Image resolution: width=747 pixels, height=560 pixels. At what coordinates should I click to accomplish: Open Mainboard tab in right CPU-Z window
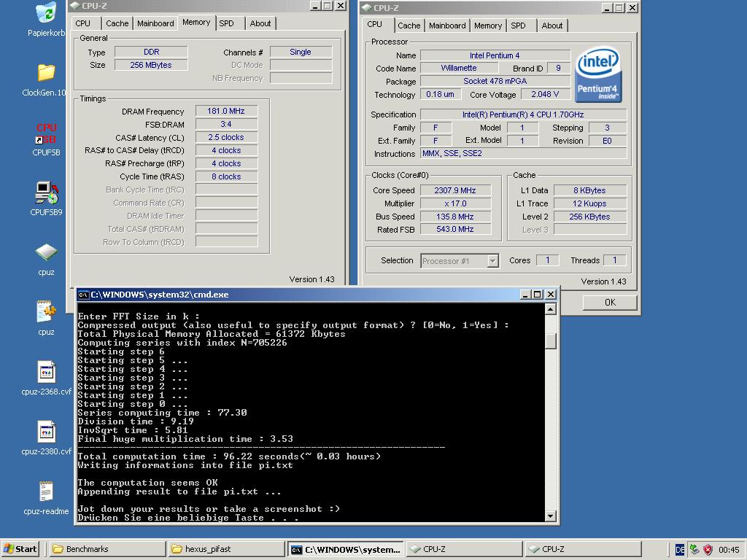447,26
